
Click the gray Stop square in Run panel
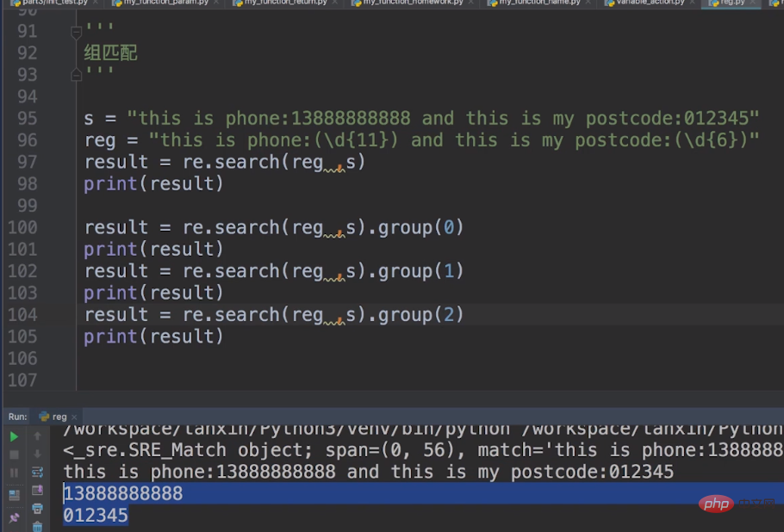point(14,455)
